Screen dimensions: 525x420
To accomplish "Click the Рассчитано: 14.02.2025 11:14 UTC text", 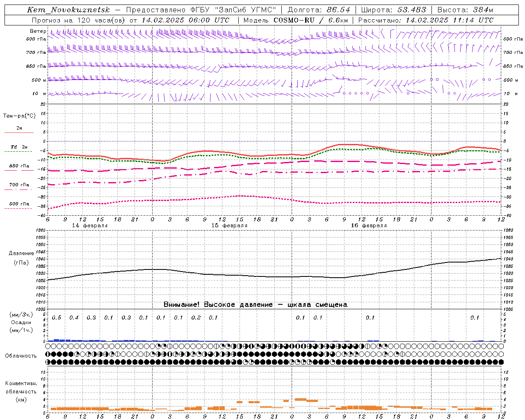I will coord(426,20).
